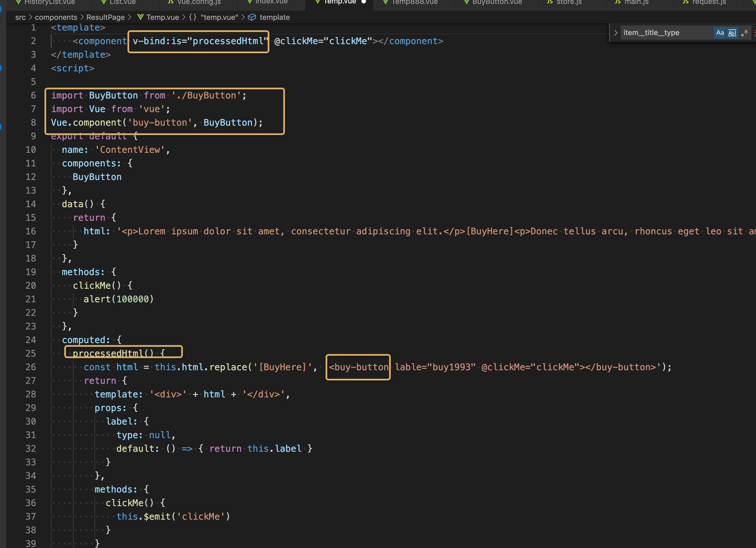Click the Vue icon on Temp888.vue tab
This screenshot has width=756, height=548.
click(385, 2)
